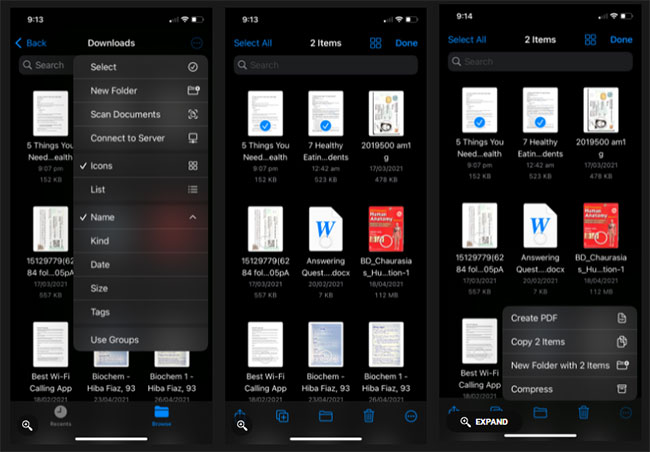The height and width of the screenshot is (452, 650).
Task: Choose Select from the Downloads menu
Action: tap(141, 67)
